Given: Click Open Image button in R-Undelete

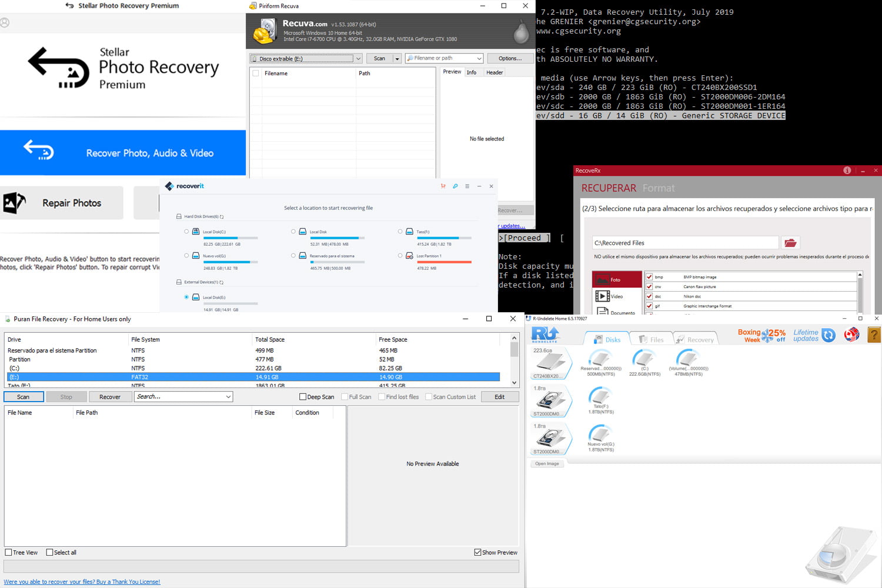Looking at the screenshot, I should [x=547, y=464].
